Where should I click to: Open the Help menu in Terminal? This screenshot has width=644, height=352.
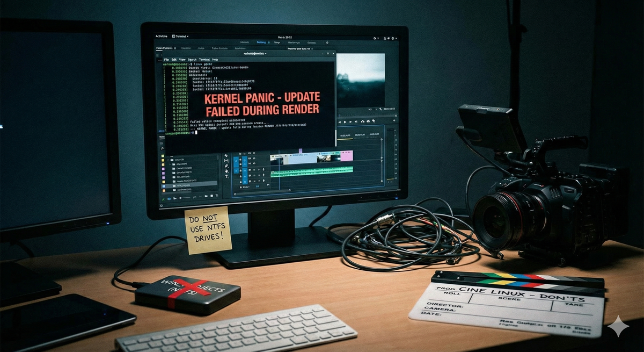215,60
